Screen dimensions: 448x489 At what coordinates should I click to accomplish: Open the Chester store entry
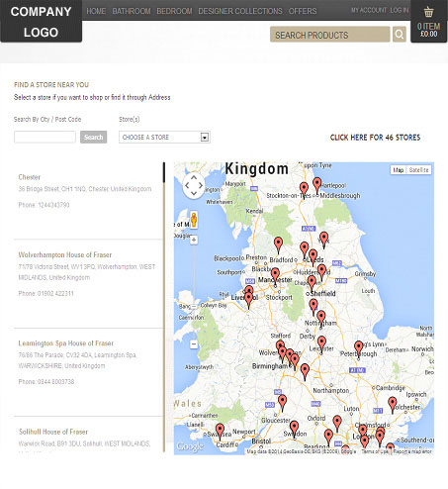point(30,177)
